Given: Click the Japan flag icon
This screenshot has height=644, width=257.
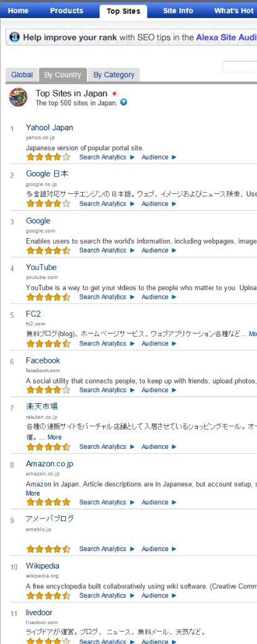Looking at the screenshot, I should [114, 94].
